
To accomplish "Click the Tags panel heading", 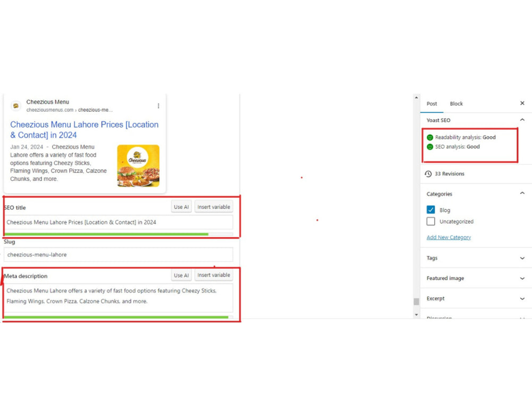I will (432, 258).
